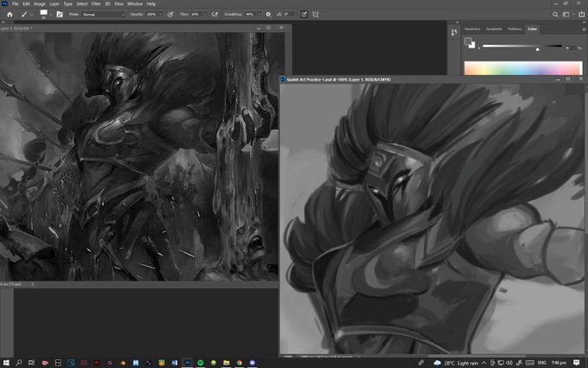Viewport: 588px width, 368px height.
Task: Click the foreground color swatch
Action: click(468, 41)
